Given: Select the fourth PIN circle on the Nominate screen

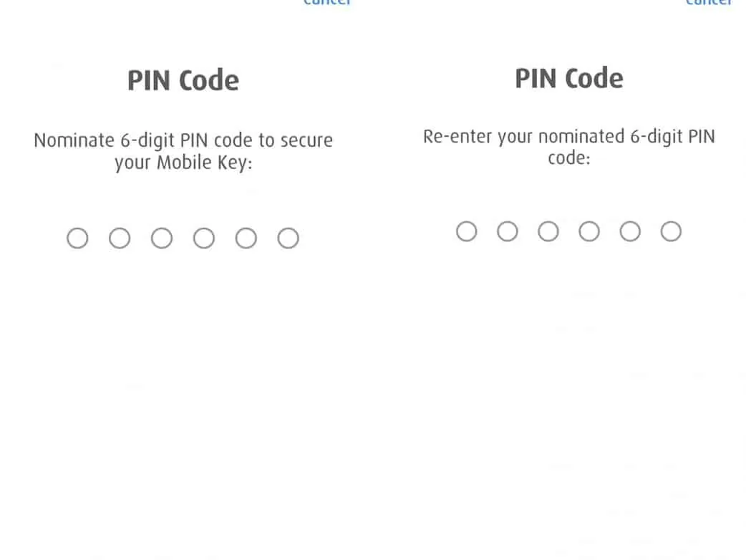Looking at the screenshot, I should (204, 238).
